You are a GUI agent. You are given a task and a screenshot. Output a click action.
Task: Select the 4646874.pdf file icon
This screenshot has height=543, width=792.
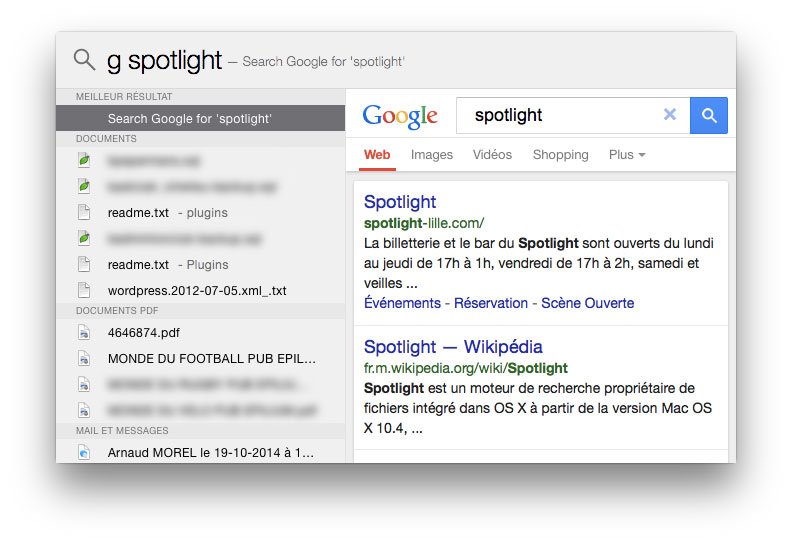coord(84,332)
